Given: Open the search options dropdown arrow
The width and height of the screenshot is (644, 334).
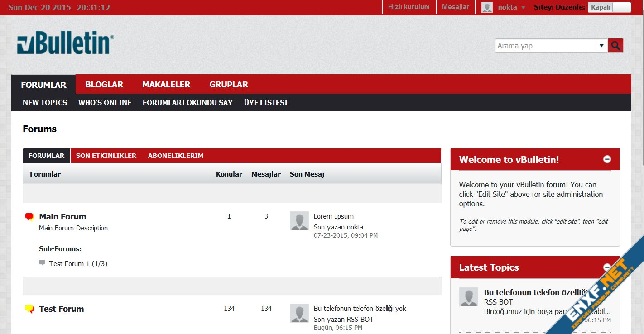Looking at the screenshot, I should point(601,46).
